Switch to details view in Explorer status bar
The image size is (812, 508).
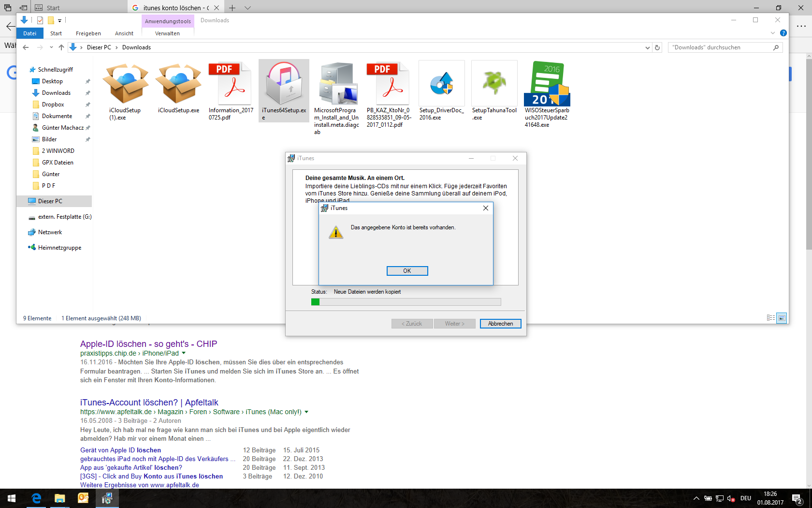pyautogui.click(x=771, y=318)
